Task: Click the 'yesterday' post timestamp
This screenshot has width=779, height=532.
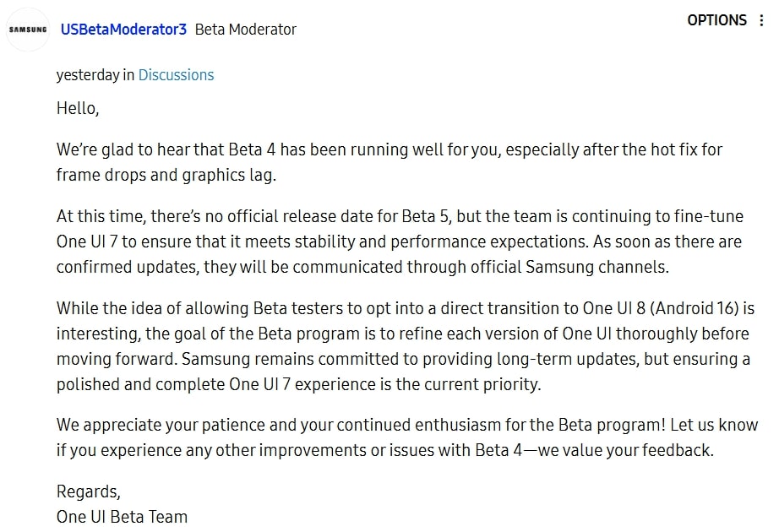Action: coord(88,75)
